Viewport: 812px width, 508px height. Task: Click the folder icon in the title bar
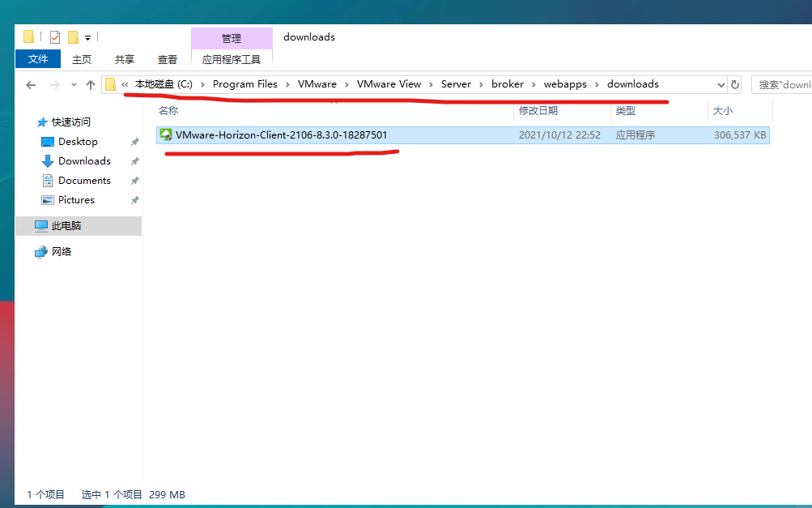click(28, 36)
